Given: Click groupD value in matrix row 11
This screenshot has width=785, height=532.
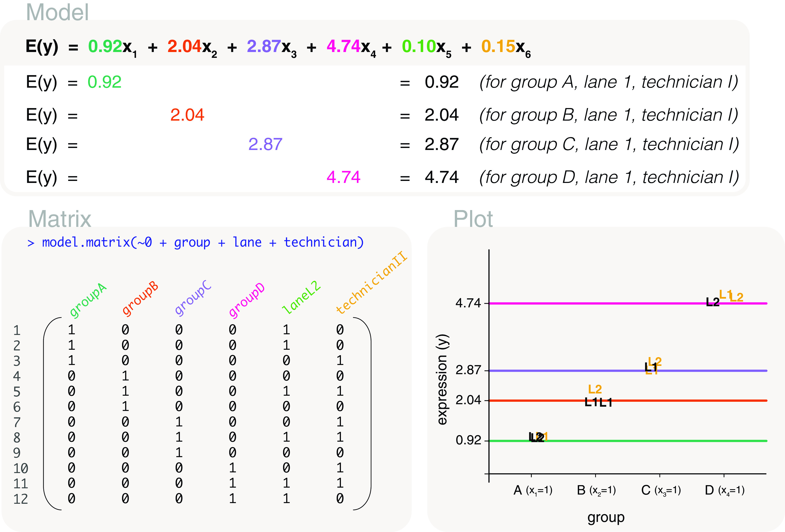Looking at the screenshot, I should [233, 483].
